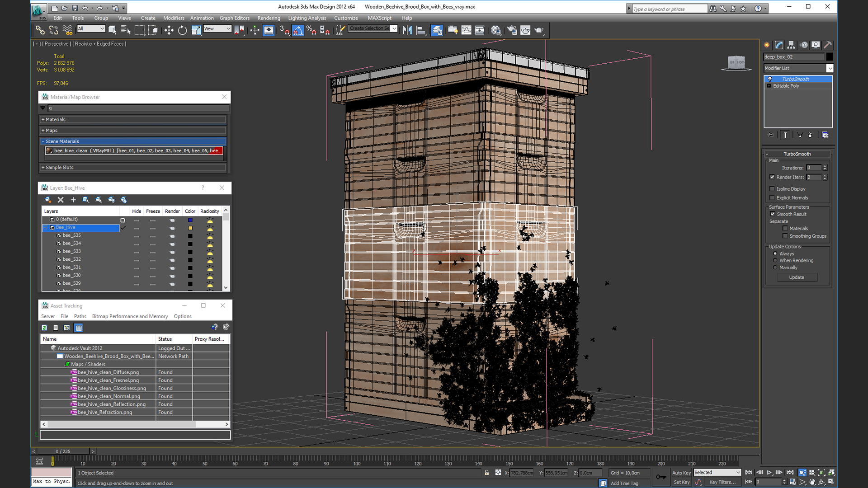This screenshot has width=868, height=488.
Task: Switch to the Utilities command panel
Action: click(x=828, y=45)
